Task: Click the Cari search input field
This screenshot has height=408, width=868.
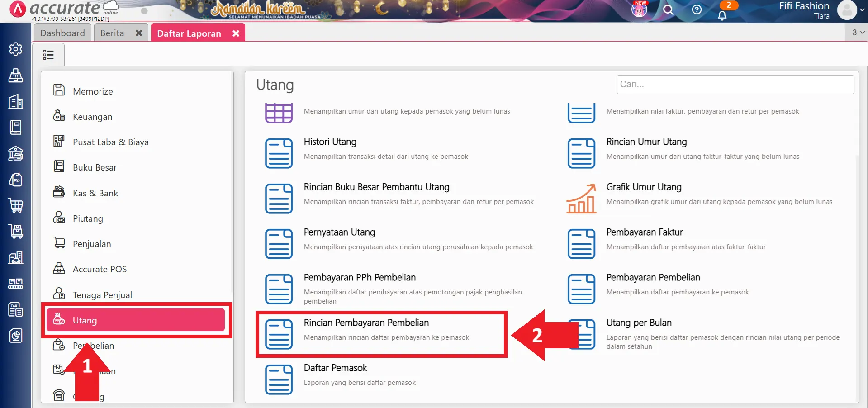Action: (735, 85)
